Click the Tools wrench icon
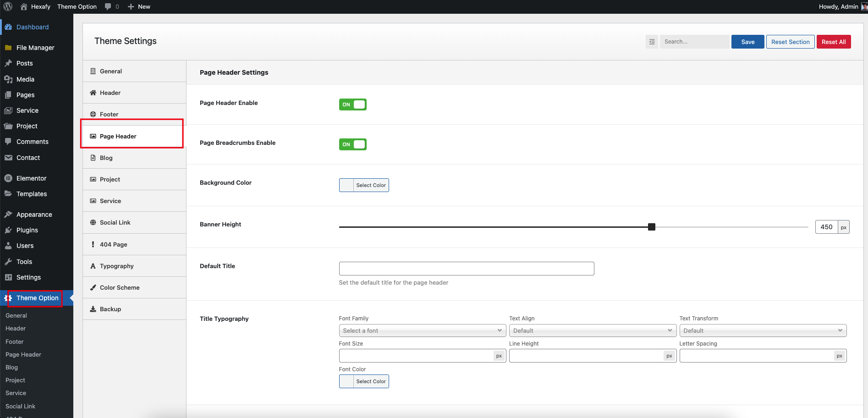Viewport: 868px width, 418px height. click(x=8, y=262)
